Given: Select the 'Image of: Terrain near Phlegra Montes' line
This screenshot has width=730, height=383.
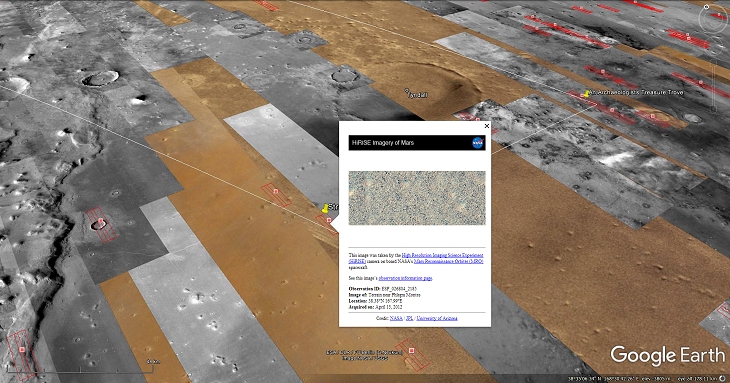Looking at the screenshot, I should pyautogui.click(x=385, y=295).
